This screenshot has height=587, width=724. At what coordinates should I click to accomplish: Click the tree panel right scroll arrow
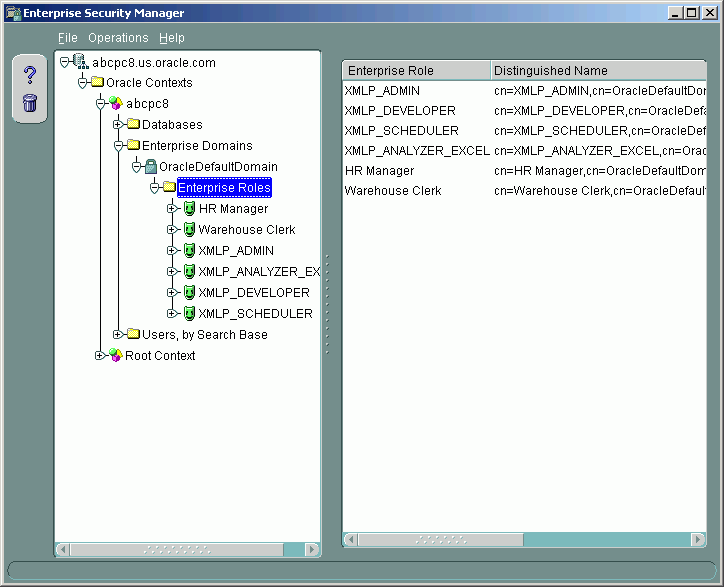(x=313, y=550)
